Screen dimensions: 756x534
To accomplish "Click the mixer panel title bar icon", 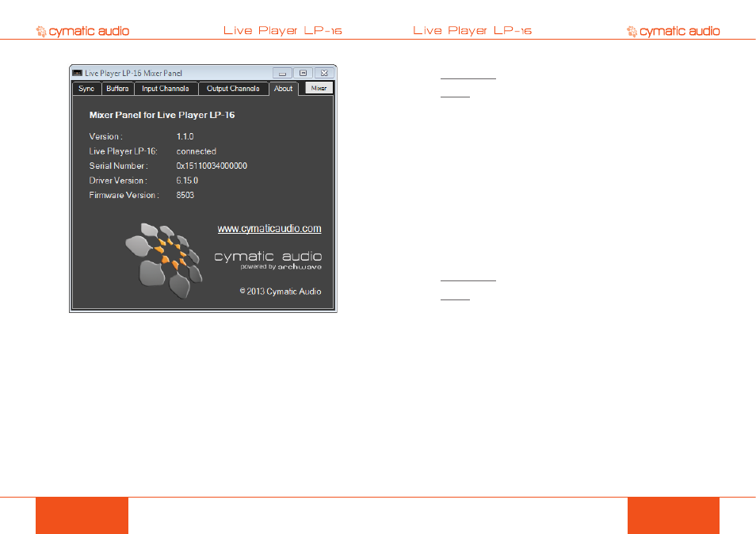I will tap(77, 73).
